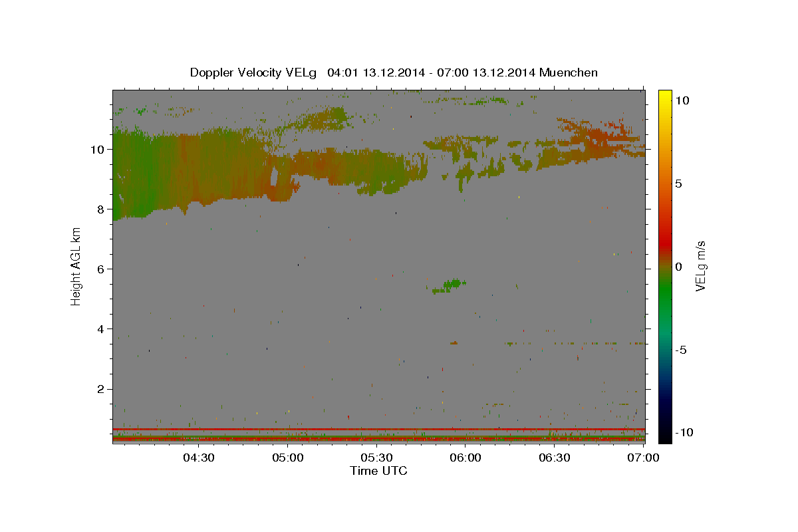The height and width of the screenshot is (532, 798).
Task: Click the '06:30' time axis label
Action: point(555,458)
